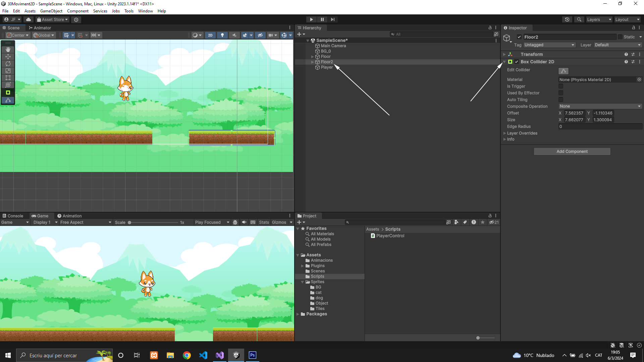Select the Rect tool in Scene toolbar
Image resolution: width=644 pixels, height=362 pixels.
(8, 78)
